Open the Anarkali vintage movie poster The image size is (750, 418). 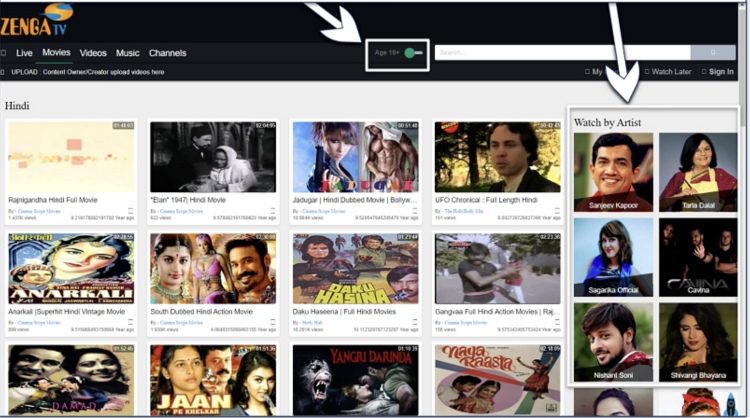pyautogui.click(x=71, y=268)
